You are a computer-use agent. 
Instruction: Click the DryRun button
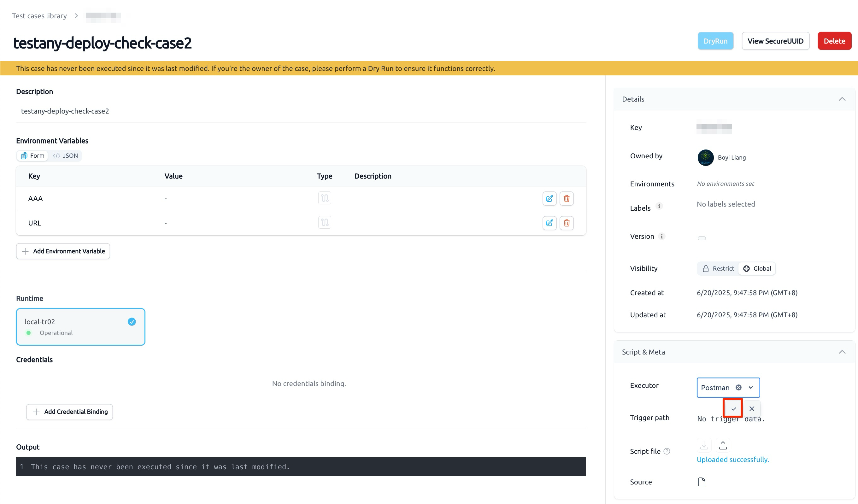click(715, 41)
